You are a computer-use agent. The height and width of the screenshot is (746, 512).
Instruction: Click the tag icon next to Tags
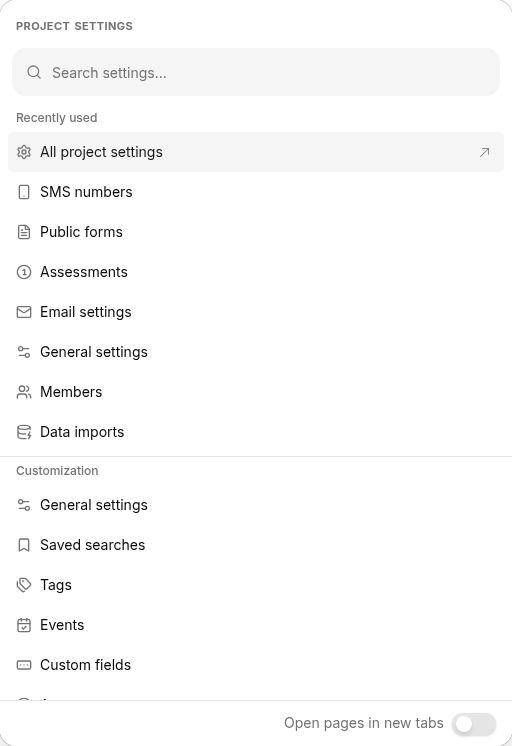[x=24, y=585]
